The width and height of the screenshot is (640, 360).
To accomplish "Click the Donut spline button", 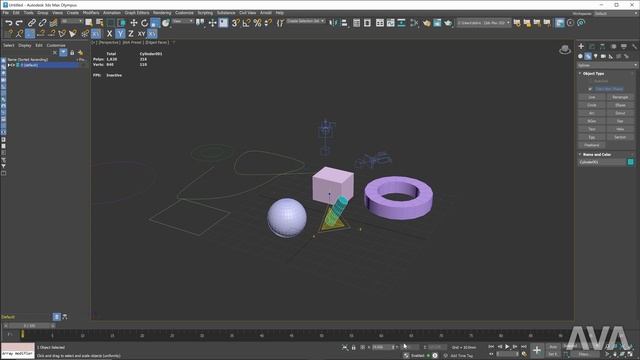I will (x=620, y=113).
